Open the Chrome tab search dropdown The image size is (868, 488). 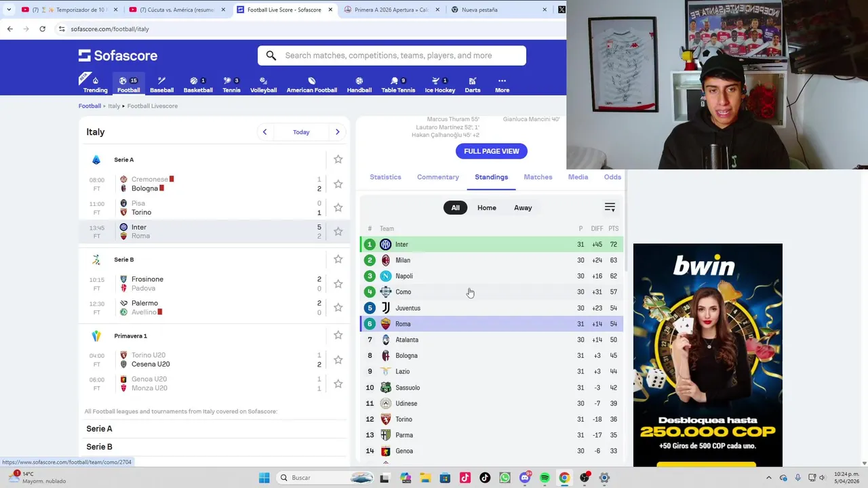point(9,9)
